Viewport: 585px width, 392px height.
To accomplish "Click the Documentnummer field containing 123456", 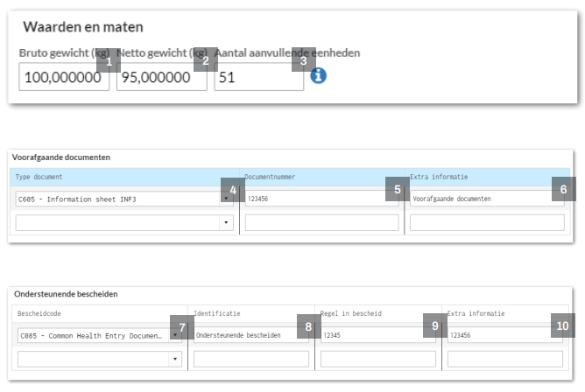I will (x=321, y=199).
